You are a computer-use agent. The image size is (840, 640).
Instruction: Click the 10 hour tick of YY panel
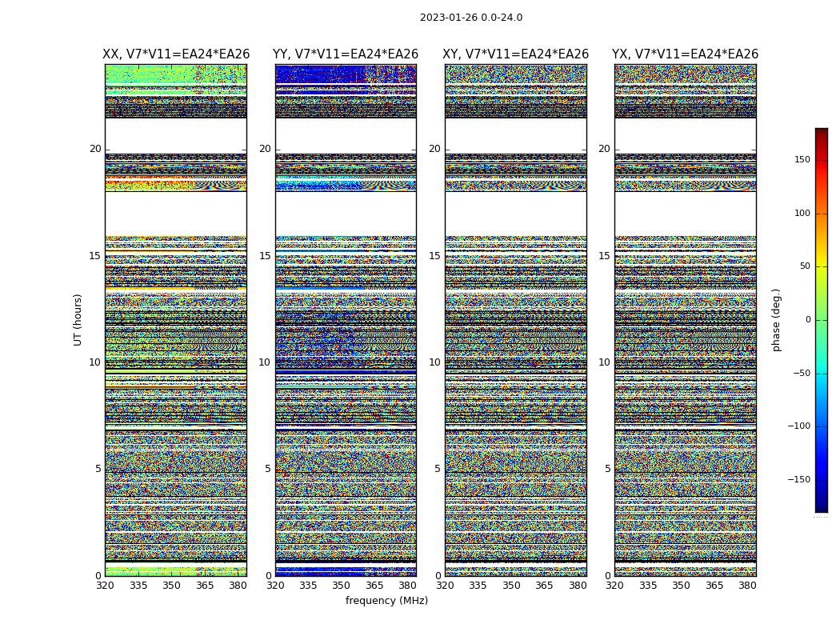tap(265, 362)
